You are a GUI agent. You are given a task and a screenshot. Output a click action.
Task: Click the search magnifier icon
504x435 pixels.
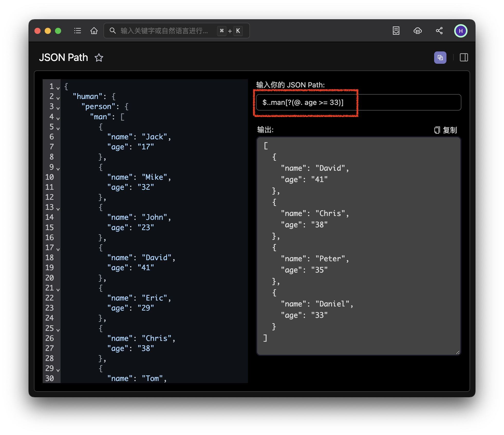coord(113,31)
